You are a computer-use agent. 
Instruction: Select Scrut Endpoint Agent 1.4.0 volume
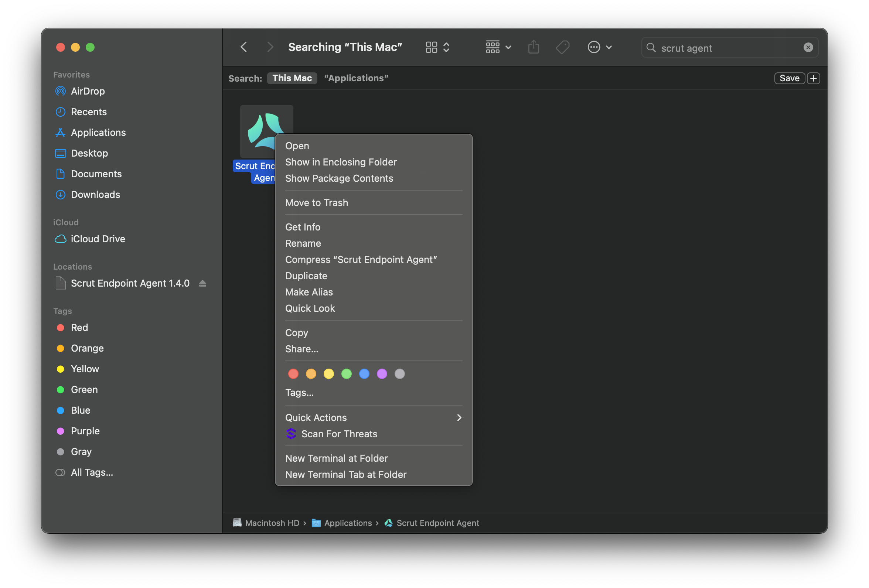coord(123,283)
